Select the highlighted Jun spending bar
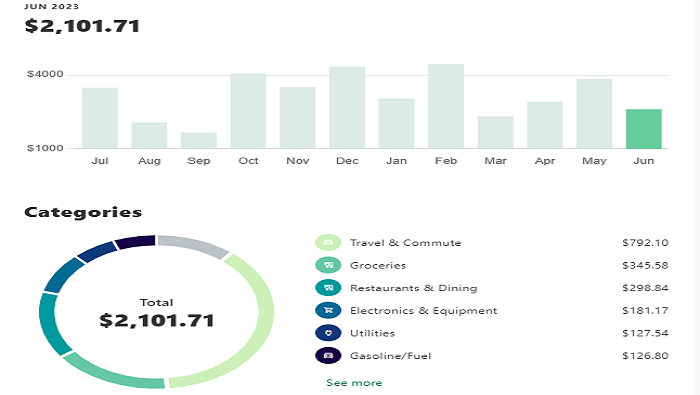This screenshot has width=700, height=395. pos(644,129)
